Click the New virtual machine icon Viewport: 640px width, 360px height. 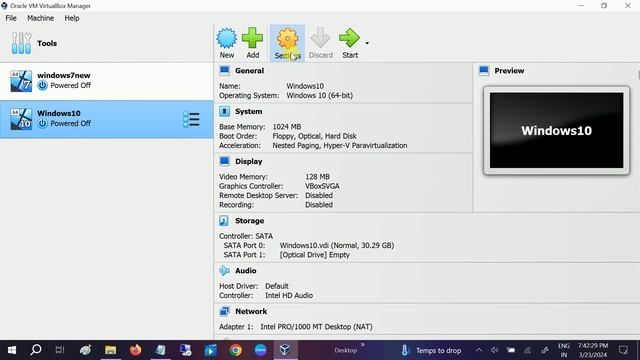(x=227, y=38)
